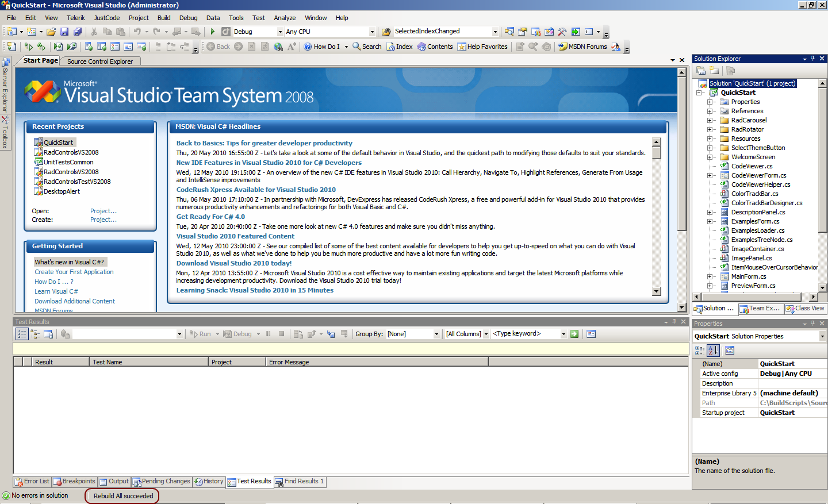Click 'Rebuild All succeeded' status text
Image resolution: width=828 pixels, height=504 pixels.
123,496
